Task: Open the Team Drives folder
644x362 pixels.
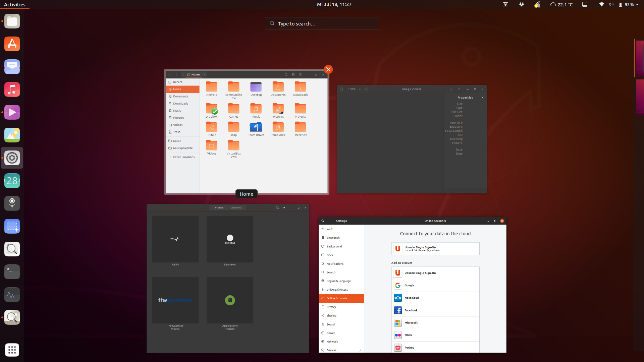Action: [256, 128]
